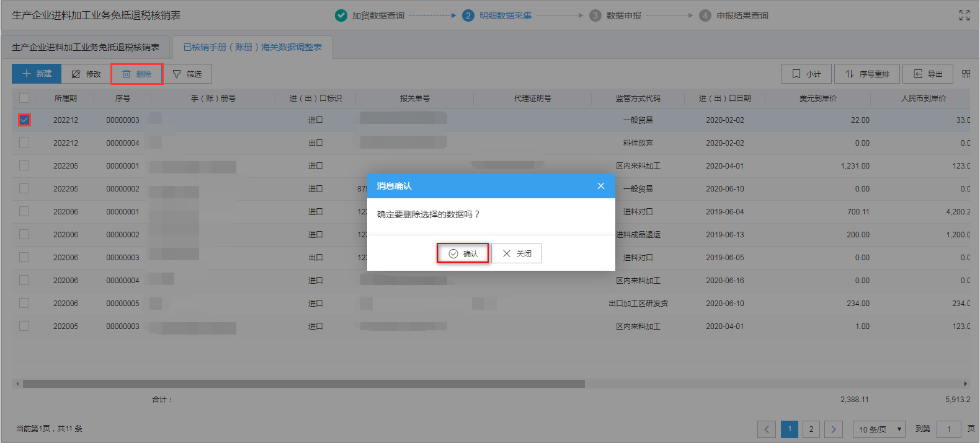Check row 202205 序号 00000001

click(x=24, y=165)
